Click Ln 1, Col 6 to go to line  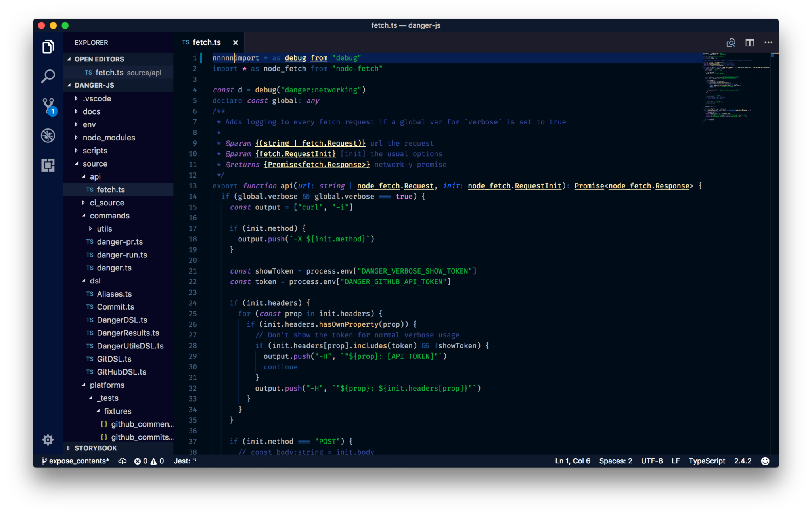[573, 461]
